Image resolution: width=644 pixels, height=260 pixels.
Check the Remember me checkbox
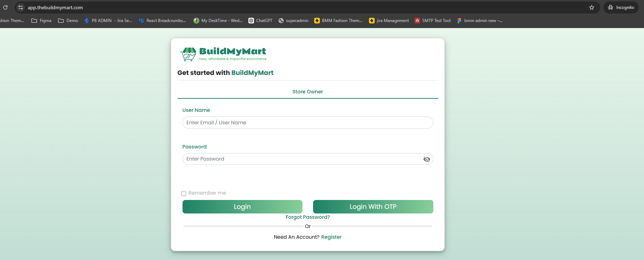pos(184,194)
